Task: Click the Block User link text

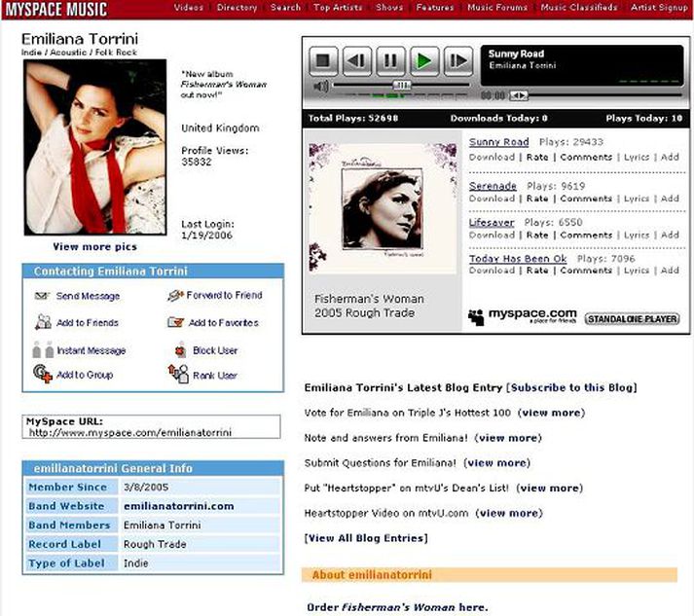Action: (215, 350)
